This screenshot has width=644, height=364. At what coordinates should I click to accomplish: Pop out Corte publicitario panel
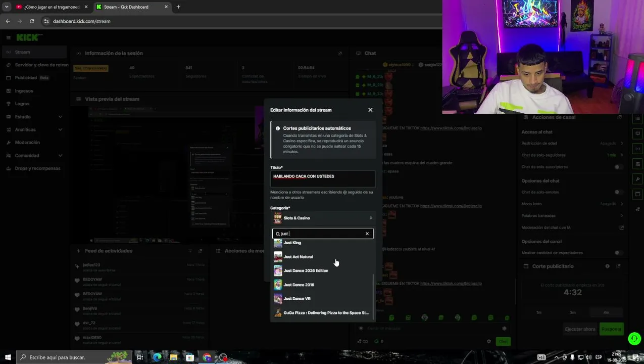619,266
